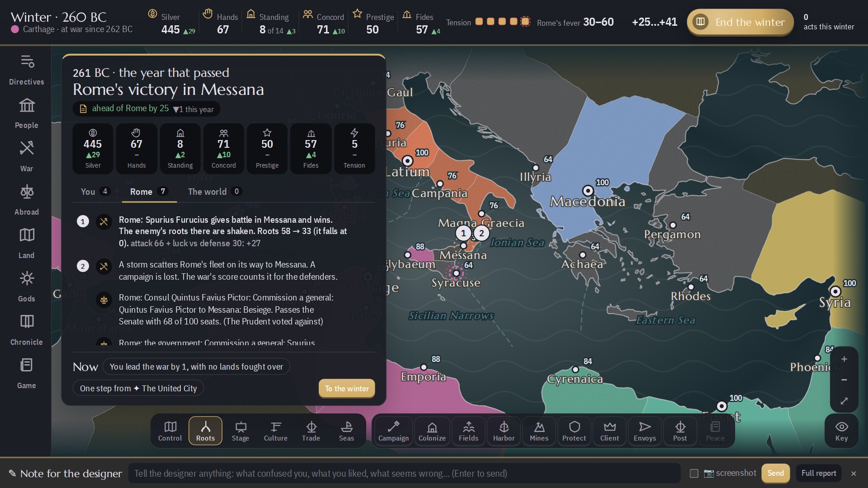Viewport: 868px width, 488px height.
Task: Focus the designer note input field
Action: point(404,473)
